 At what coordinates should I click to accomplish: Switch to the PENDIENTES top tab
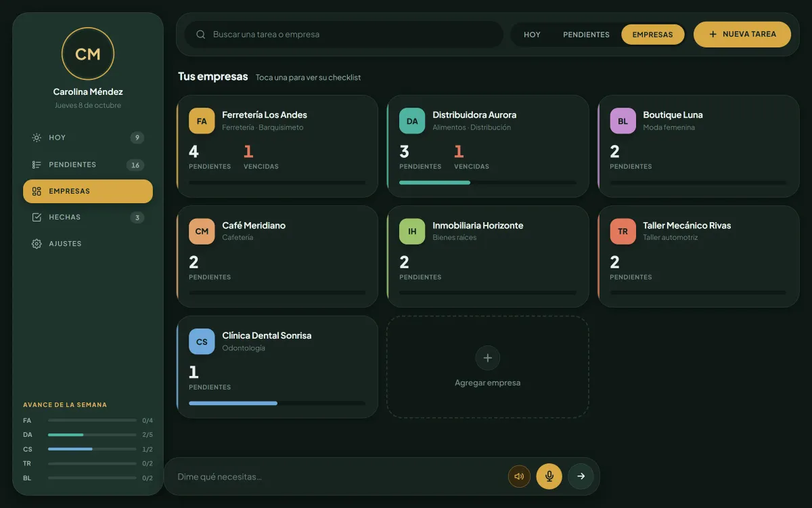tap(586, 35)
